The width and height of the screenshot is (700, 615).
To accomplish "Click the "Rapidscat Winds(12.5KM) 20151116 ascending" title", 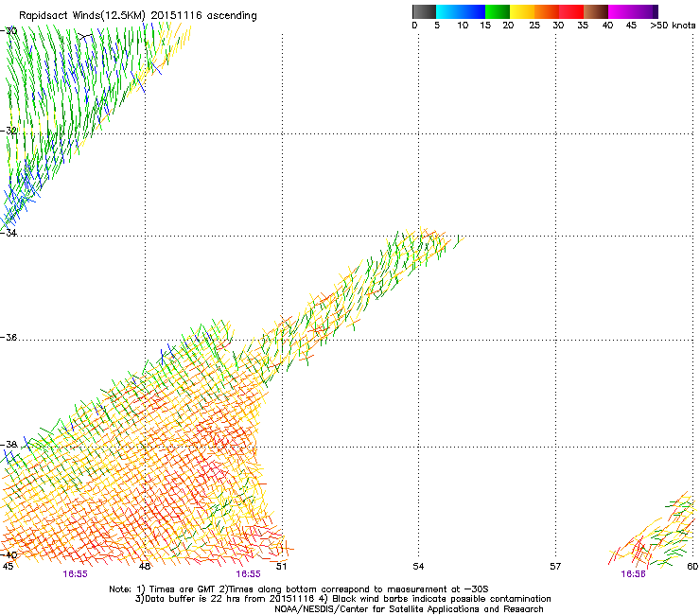I will tap(138, 16).
